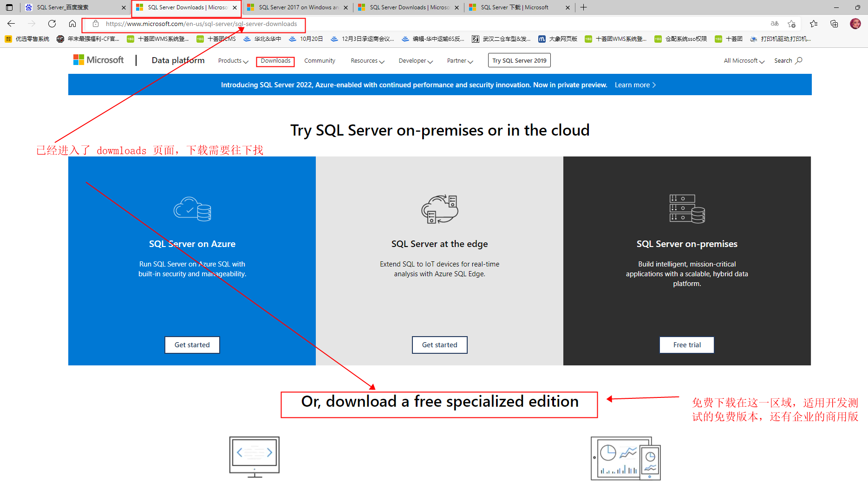
Task: Open the 华北&华中 bookmark
Action: click(262, 39)
